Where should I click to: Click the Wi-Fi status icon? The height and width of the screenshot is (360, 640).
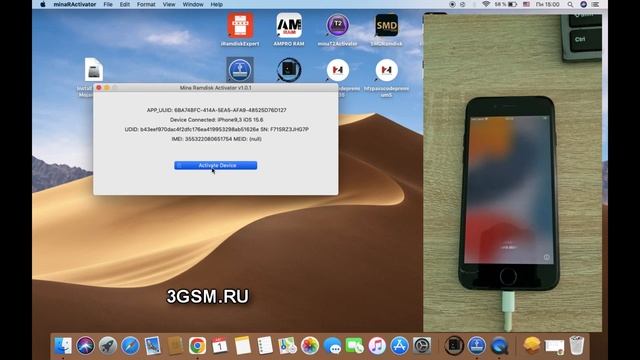[x=486, y=4]
